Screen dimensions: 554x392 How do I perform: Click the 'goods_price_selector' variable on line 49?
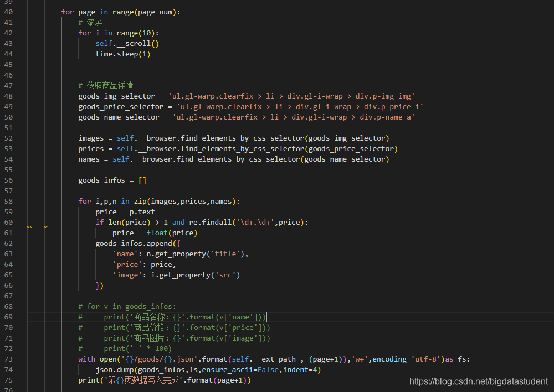121,107
